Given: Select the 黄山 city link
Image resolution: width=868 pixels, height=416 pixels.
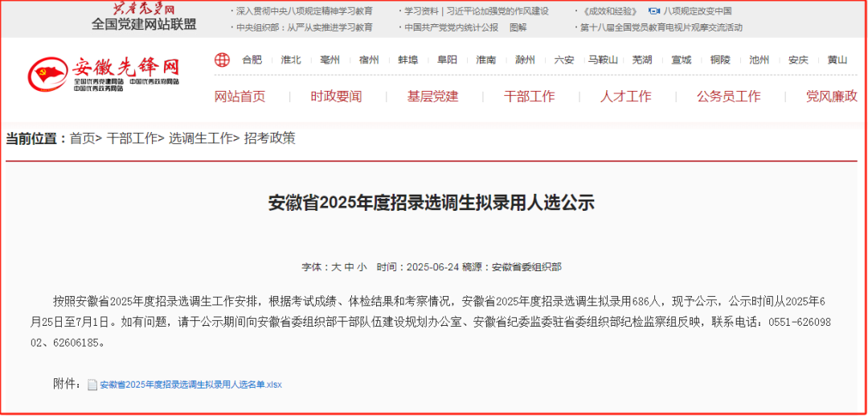Looking at the screenshot, I should pyautogui.click(x=837, y=60).
